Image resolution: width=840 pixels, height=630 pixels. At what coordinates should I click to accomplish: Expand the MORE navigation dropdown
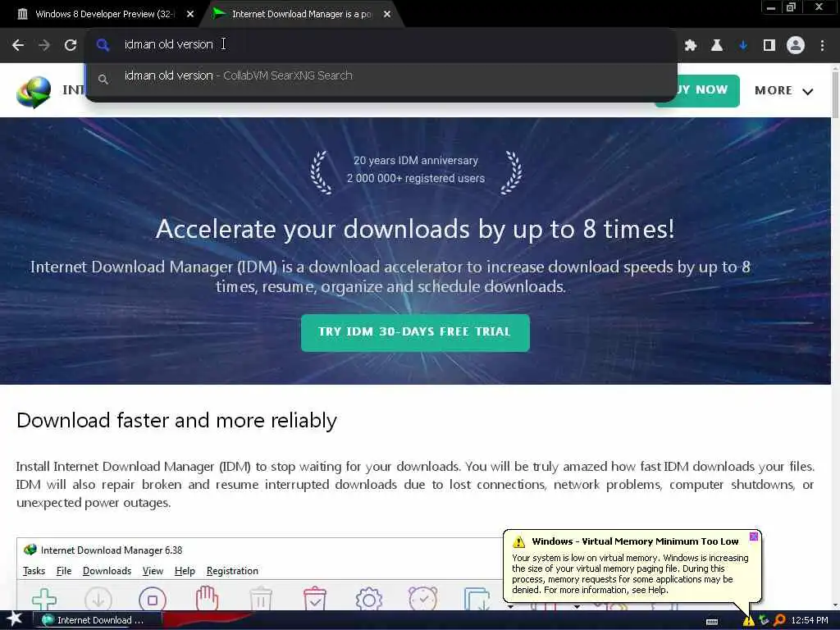(x=783, y=90)
